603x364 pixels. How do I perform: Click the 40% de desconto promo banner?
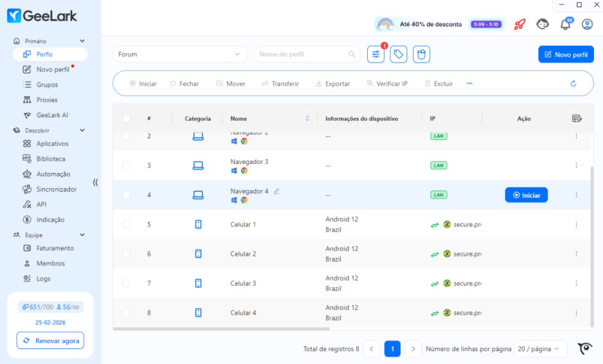tap(440, 24)
